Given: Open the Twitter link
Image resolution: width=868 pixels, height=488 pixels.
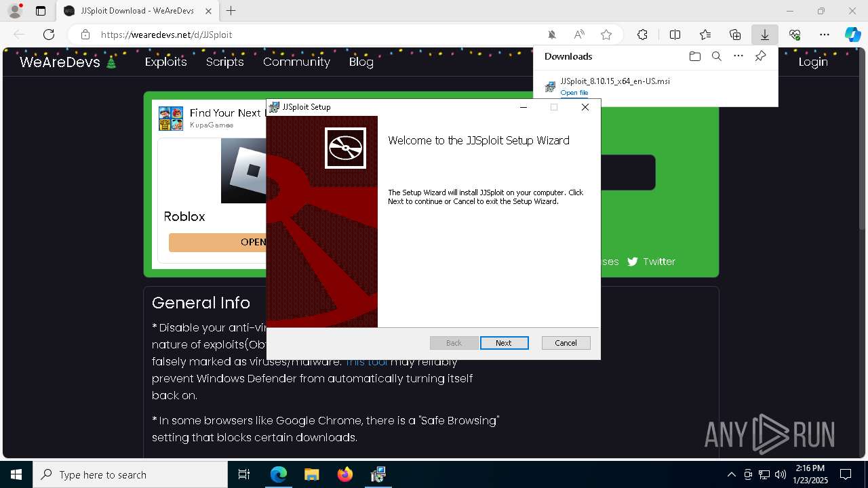Looking at the screenshot, I should pyautogui.click(x=651, y=262).
